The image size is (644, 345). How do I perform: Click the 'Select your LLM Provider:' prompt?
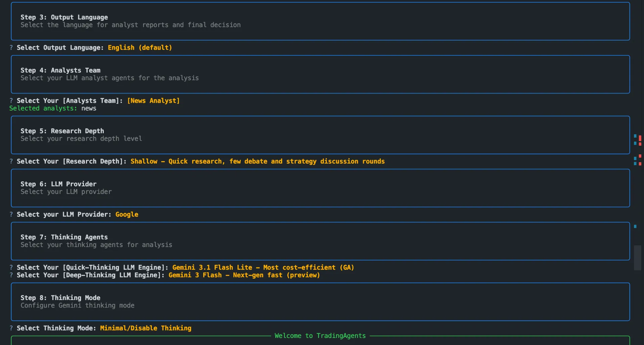[x=64, y=214]
